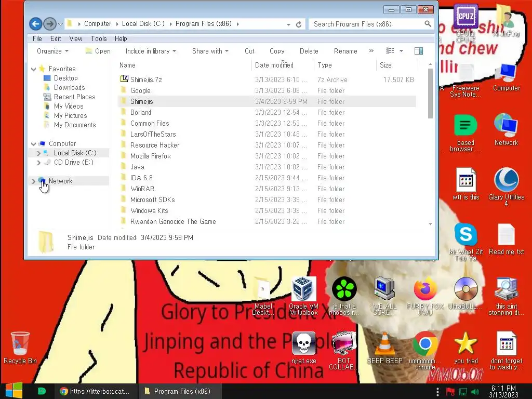Open the Share with dropdown

click(x=210, y=51)
